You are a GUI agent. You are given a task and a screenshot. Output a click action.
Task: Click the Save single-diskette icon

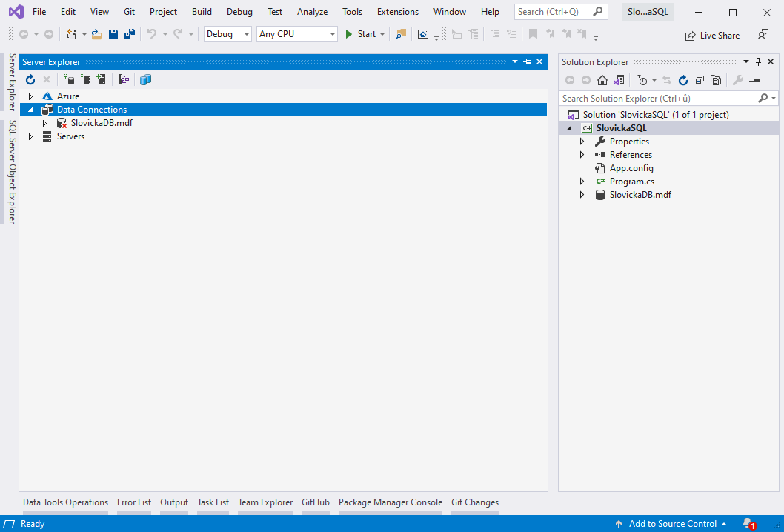pos(113,34)
